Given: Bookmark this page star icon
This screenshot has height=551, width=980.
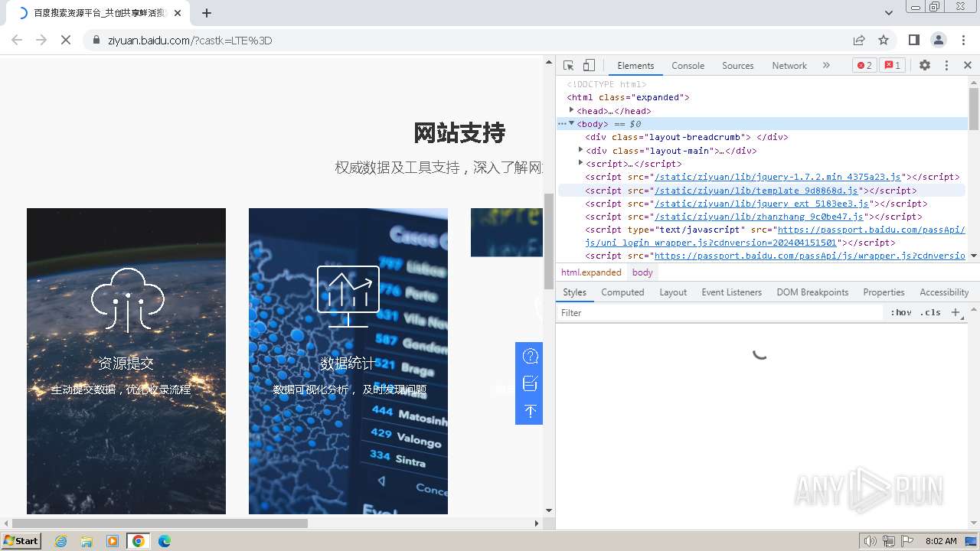Looking at the screenshot, I should tap(884, 40).
